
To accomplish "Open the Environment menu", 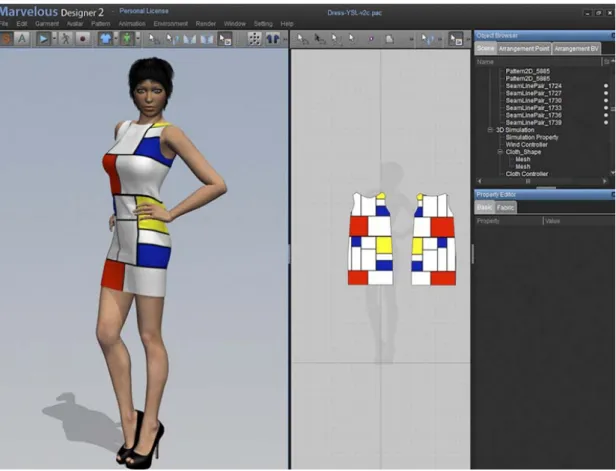I will [x=170, y=24].
